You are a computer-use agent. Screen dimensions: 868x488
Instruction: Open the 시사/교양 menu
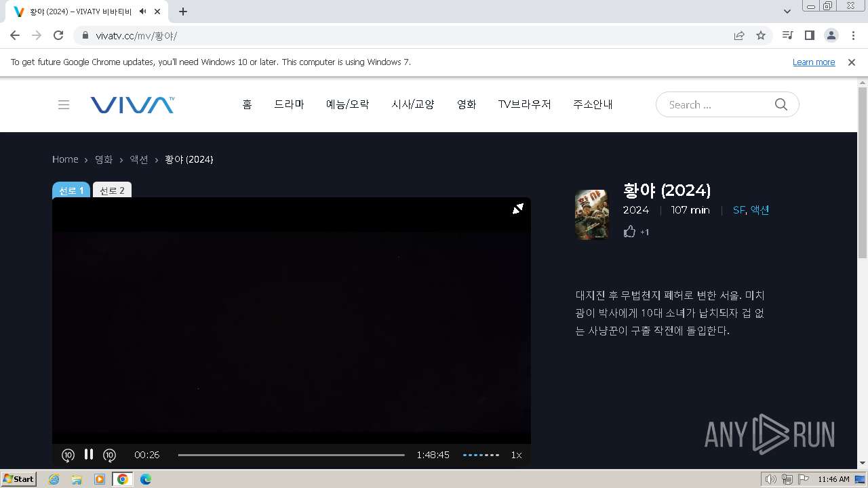pos(413,104)
